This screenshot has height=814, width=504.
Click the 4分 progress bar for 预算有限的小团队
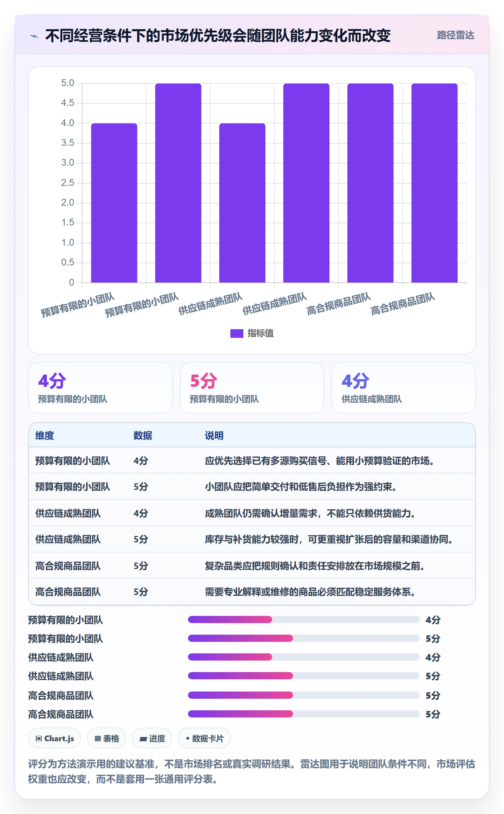pyautogui.click(x=304, y=620)
